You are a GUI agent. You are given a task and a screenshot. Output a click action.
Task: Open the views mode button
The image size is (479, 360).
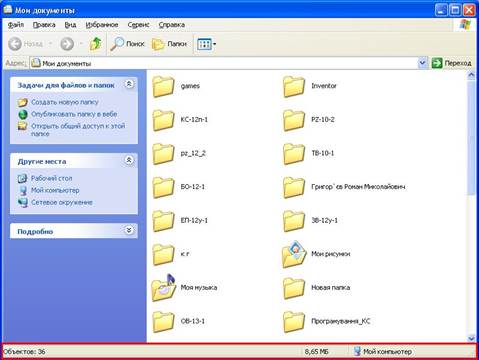(x=206, y=44)
